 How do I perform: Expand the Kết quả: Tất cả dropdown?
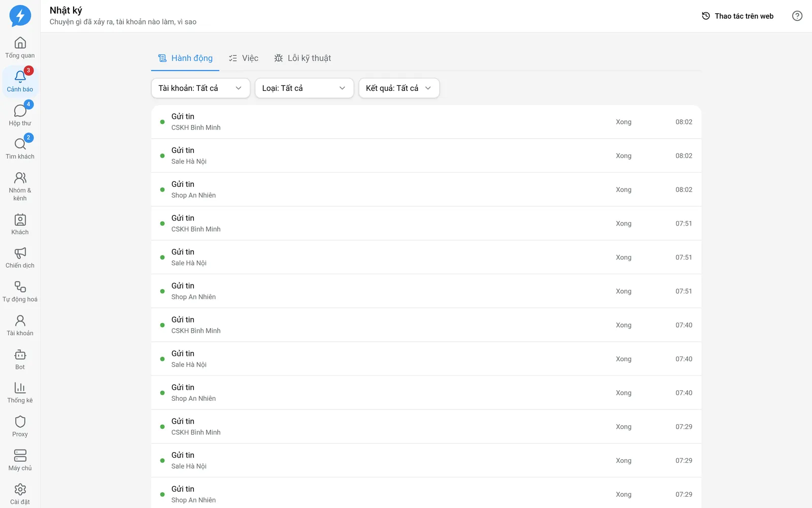(x=399, y=88)
